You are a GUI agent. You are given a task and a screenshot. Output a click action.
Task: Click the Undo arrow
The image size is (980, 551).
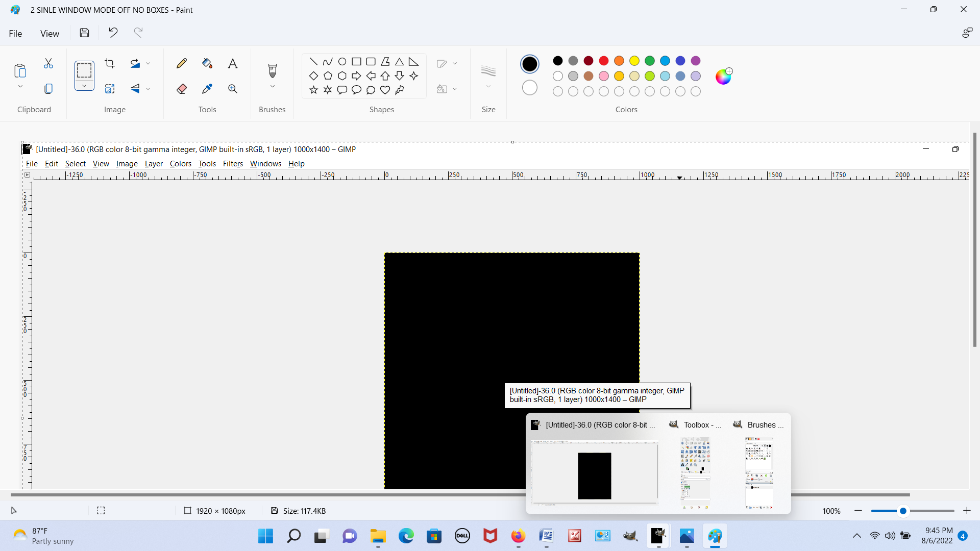click(113, 33)
